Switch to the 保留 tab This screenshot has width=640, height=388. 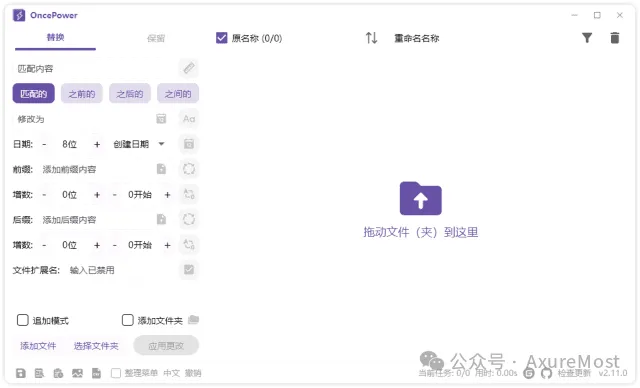(x=156, y=38)
